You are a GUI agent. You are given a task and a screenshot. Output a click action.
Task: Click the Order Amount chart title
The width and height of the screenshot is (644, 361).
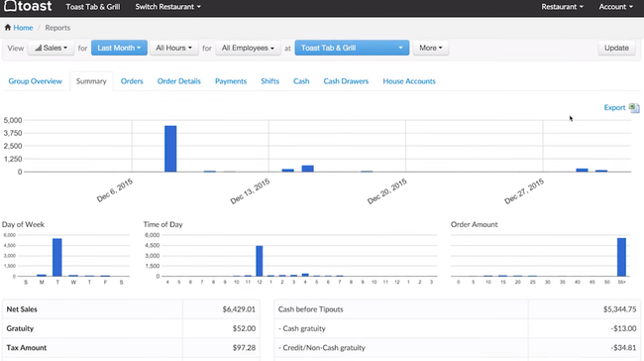coord(474,224)
